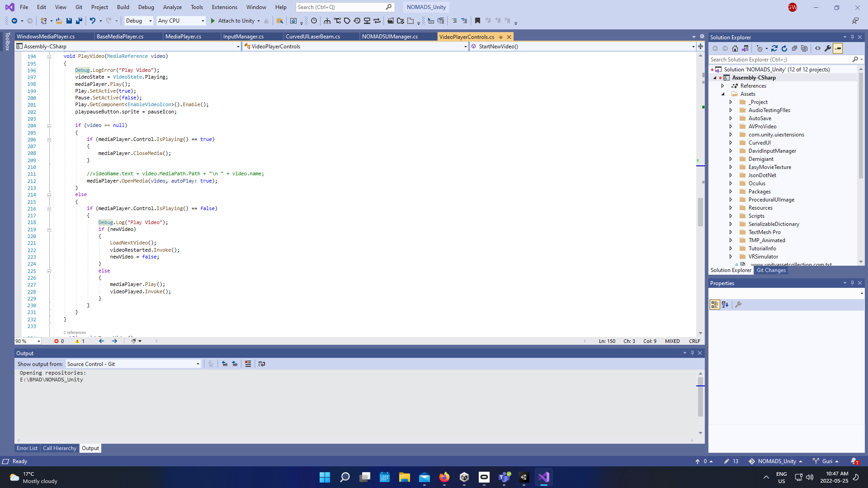
Task: Click the Undo toolbar icon
Action: (x=93, y=21)
